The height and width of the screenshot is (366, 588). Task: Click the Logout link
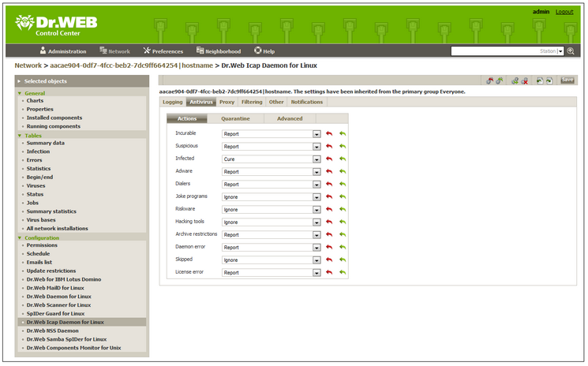(564, 12)
